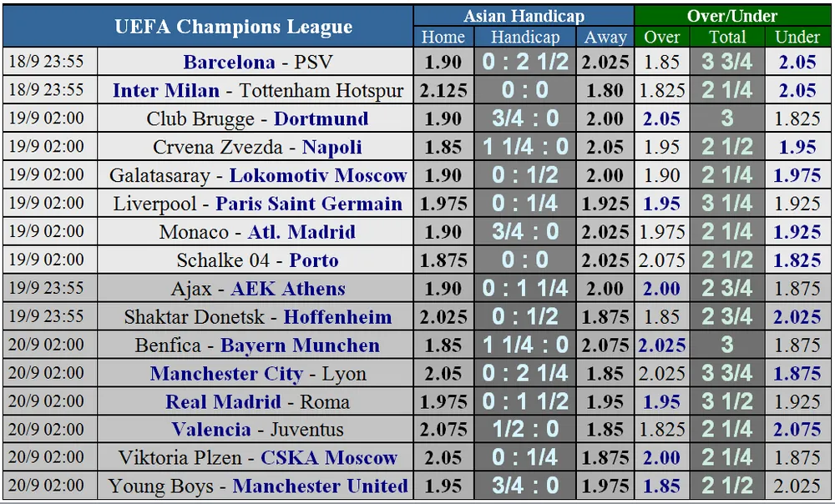This screenshot has width=835, height=504.
Task: Select the Over/Under header
Action: (732, 16)
